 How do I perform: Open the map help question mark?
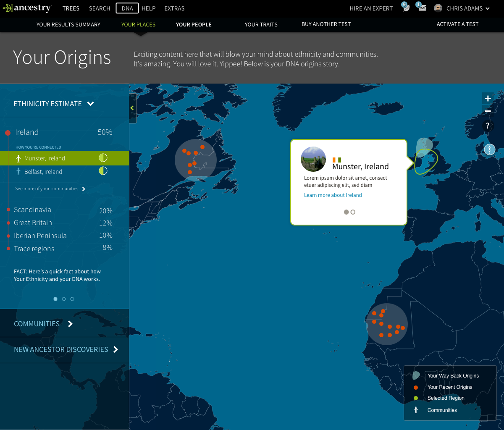tap(488, 126)
